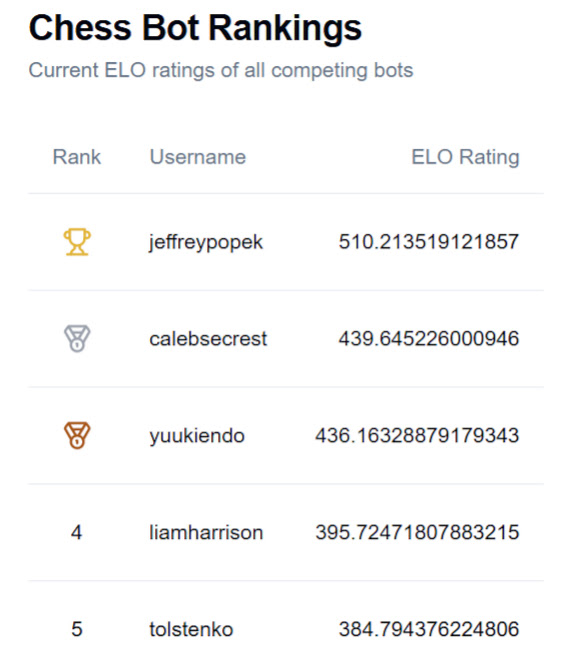Click the Current ELO ratings subtitle text
Viewport: 565px width, 657px height.
221,70
